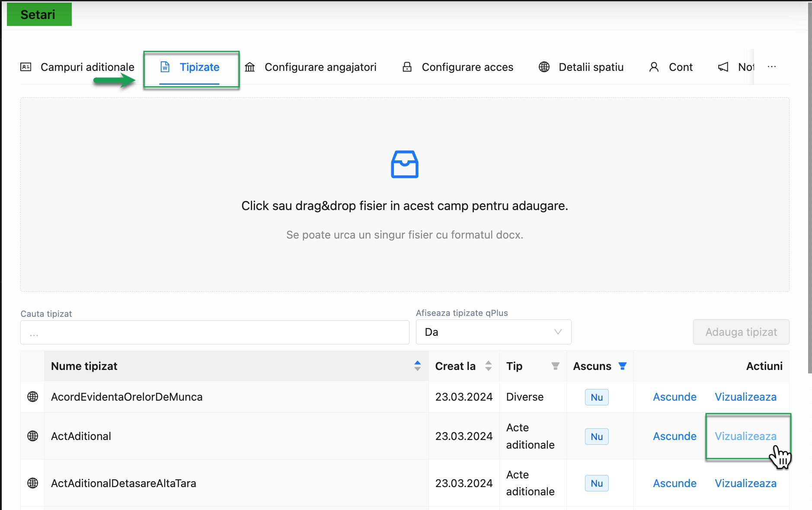The width and height of the screenshot is (812, 510).
Task: Click Ascunde for ActAditionalDetasareAltaTara
Action: [x=675, y=483]
